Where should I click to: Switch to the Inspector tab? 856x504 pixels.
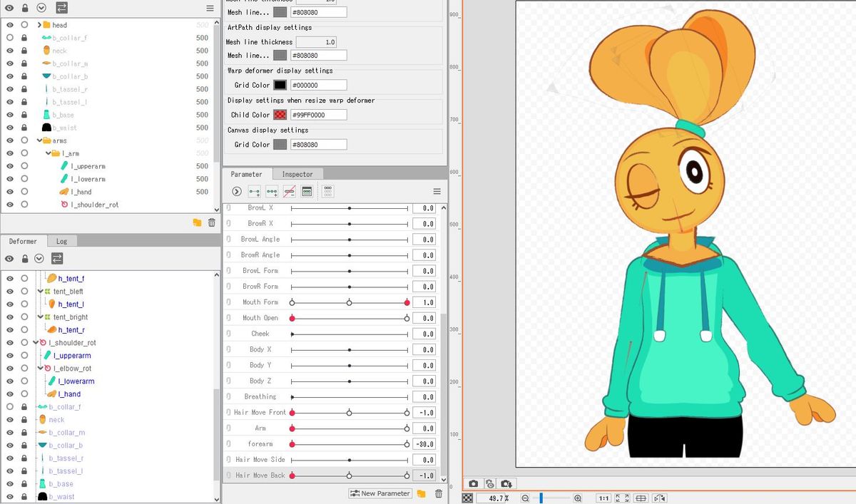297,174
